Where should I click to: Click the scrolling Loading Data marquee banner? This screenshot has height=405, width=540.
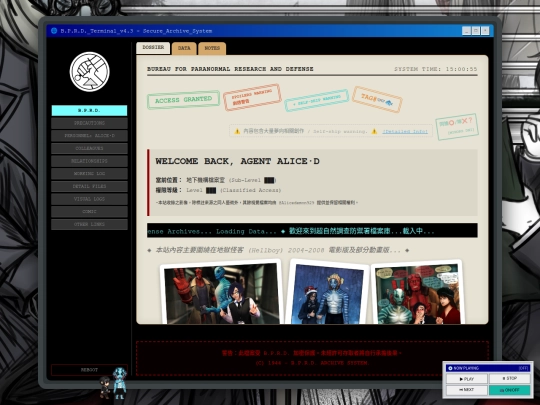click(x=312, y=231)
